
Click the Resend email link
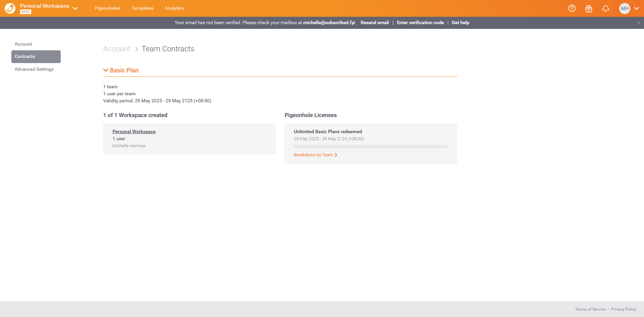click(375, 23)
